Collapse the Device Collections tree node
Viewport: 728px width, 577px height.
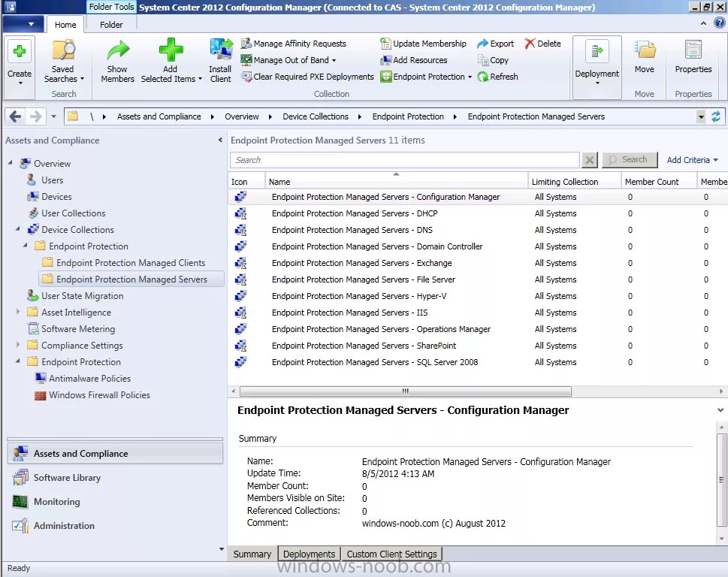pyautogui.click(x=18, y=229)
